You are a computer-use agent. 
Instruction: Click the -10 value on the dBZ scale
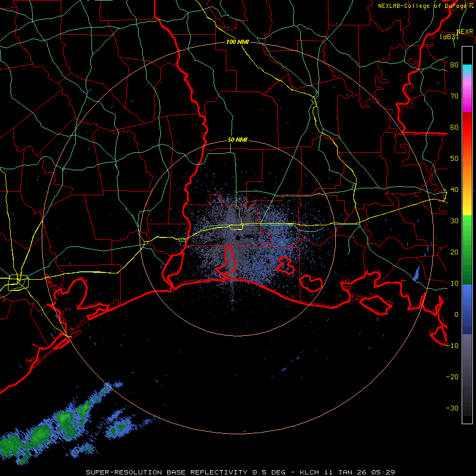(x=452, y=346)
